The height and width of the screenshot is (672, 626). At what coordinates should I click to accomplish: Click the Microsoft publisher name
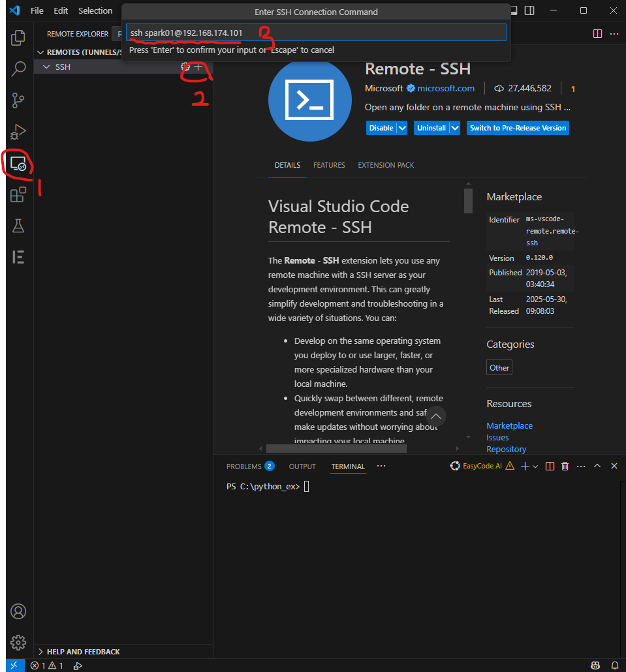[x=384, y=88]
